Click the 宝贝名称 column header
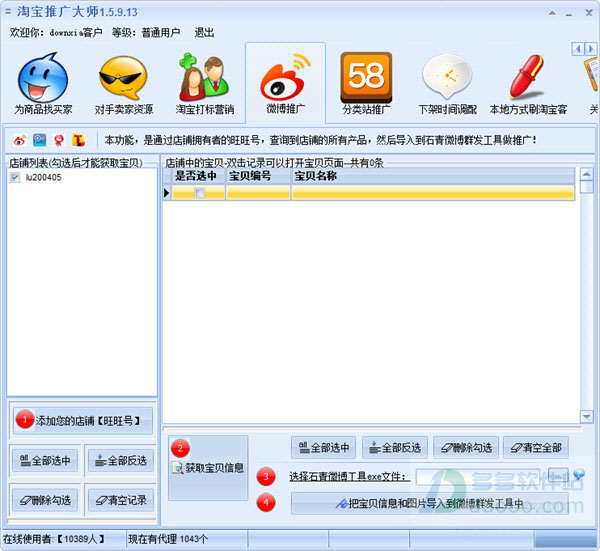This screenshot has width=600, height=551. [x=433, y=176]
